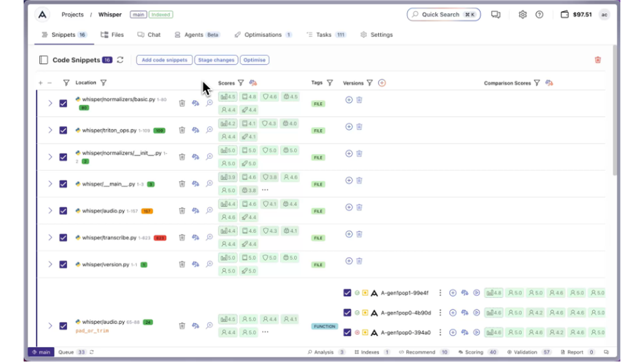
Task: Delete the whisper/version.py snippet
Action: (x=182, y=264)
